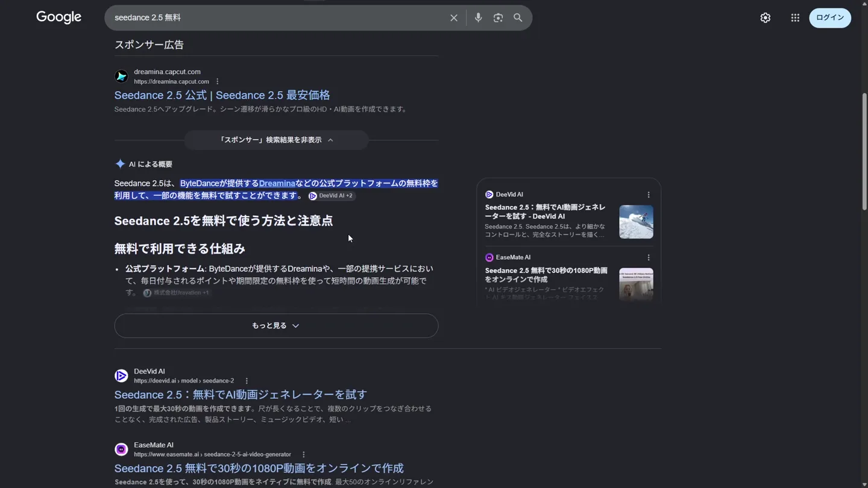Click heading 無料で利用できる仕組み

click(180, 249)
